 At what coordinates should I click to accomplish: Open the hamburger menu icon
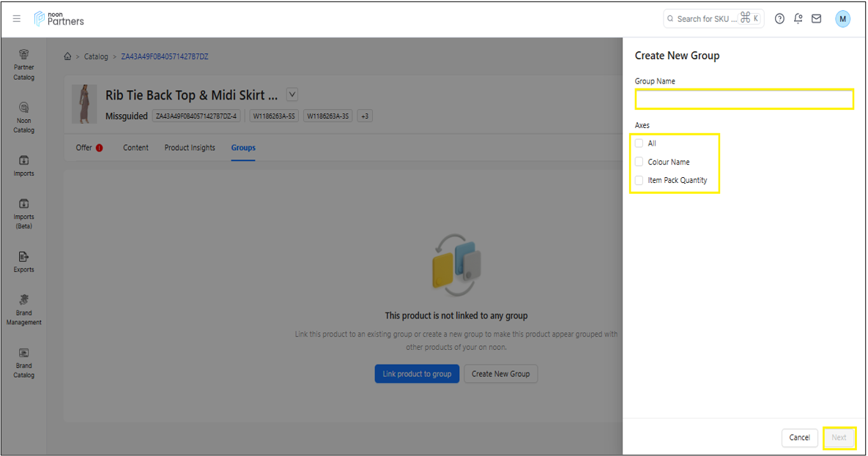pyautogui.click(x=17, y=19)
